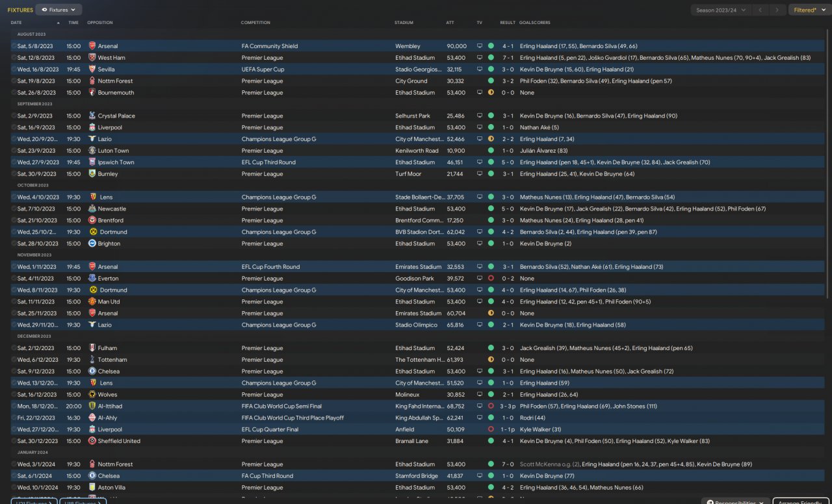Click the Tottenham club badge

coord(92,360)
